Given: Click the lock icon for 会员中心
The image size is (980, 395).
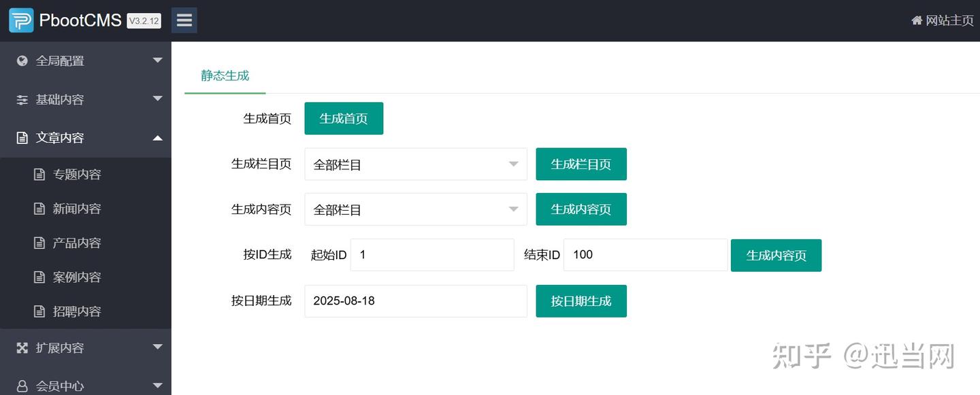Looking at the screenshot, I should coord(22,386).
